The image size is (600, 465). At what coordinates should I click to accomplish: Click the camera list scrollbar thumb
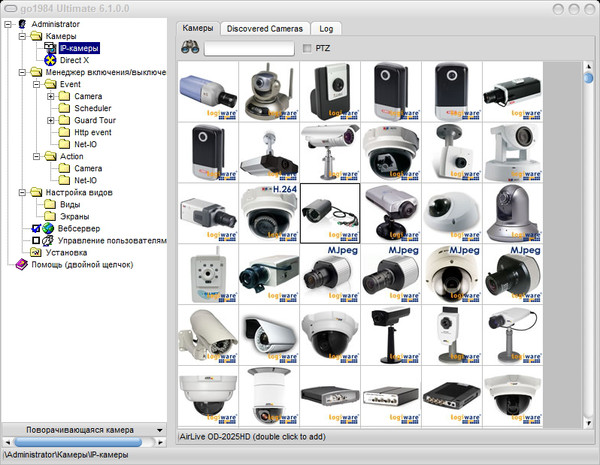588,76
